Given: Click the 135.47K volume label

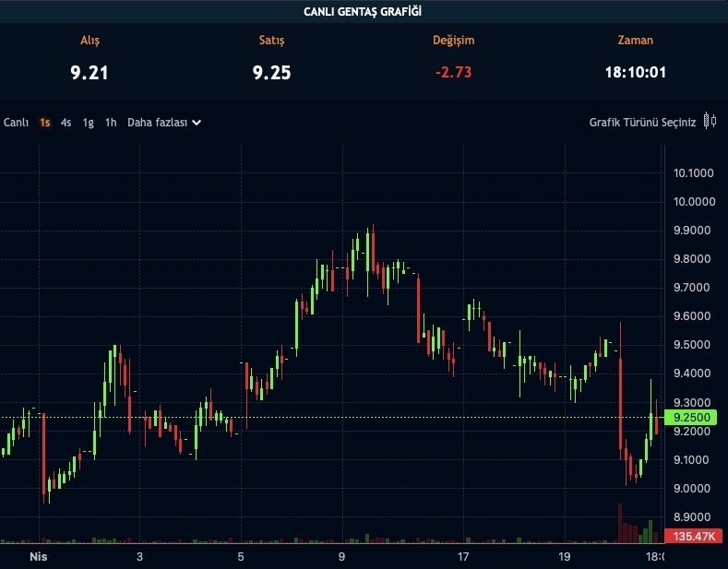Looking at the screenshot, I should tap(693, 537).
